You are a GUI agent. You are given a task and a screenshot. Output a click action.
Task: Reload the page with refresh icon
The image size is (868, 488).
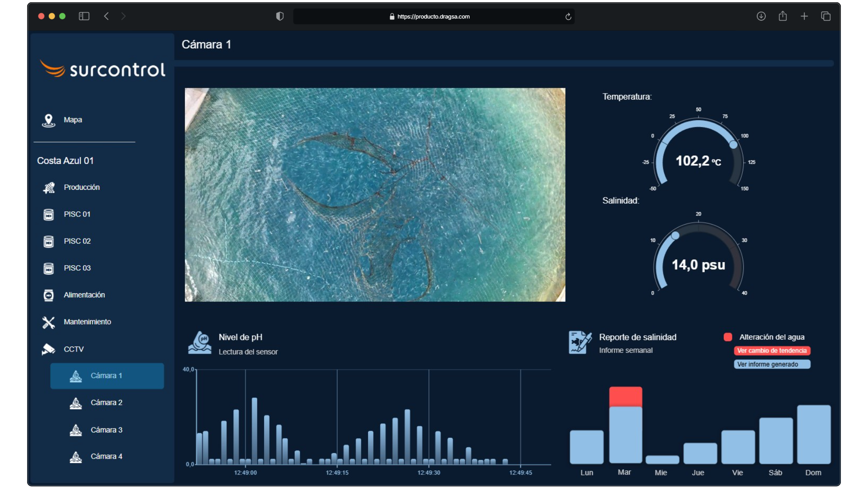pyautogui.click(x=568, y=17)
